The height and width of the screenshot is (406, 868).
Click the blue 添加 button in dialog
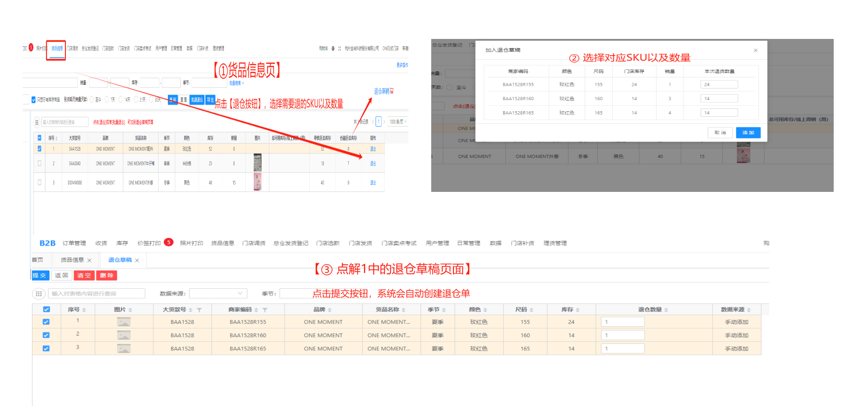point(748,133)
